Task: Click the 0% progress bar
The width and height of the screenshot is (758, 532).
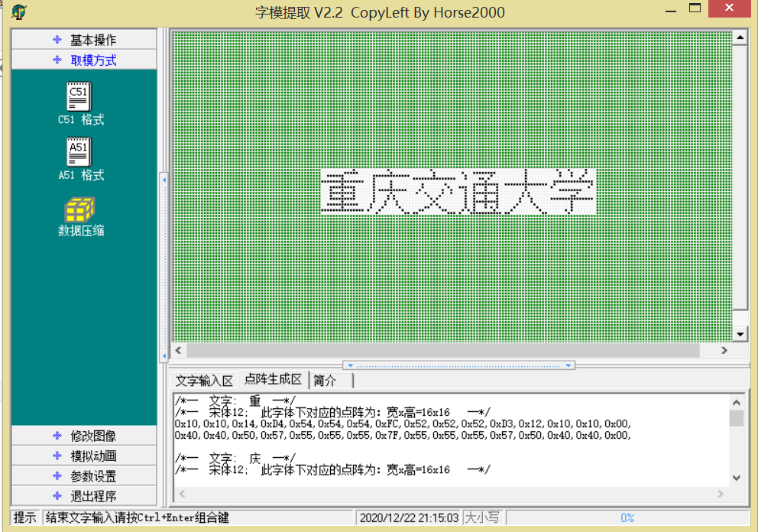Action: pos(627,517)
